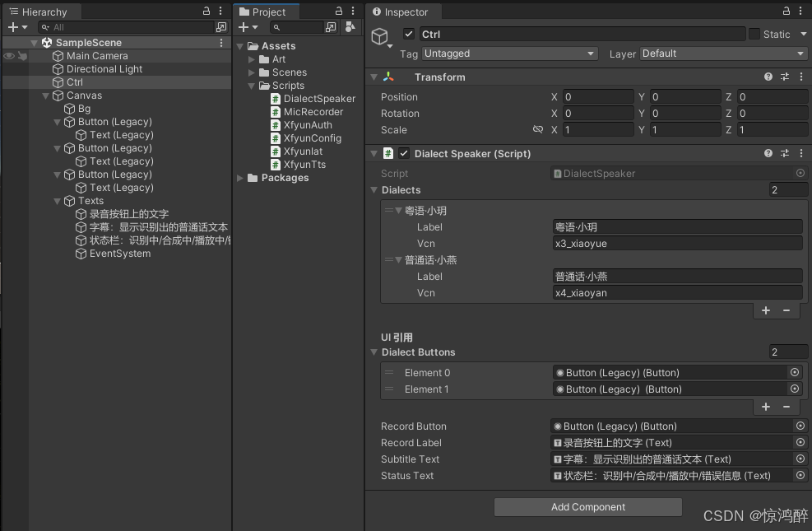Image resolution: width=812 pixels, height=531 pixels.
Task: Collapse Dialect Buttons list foldout
Action: [x=374, y=352]
